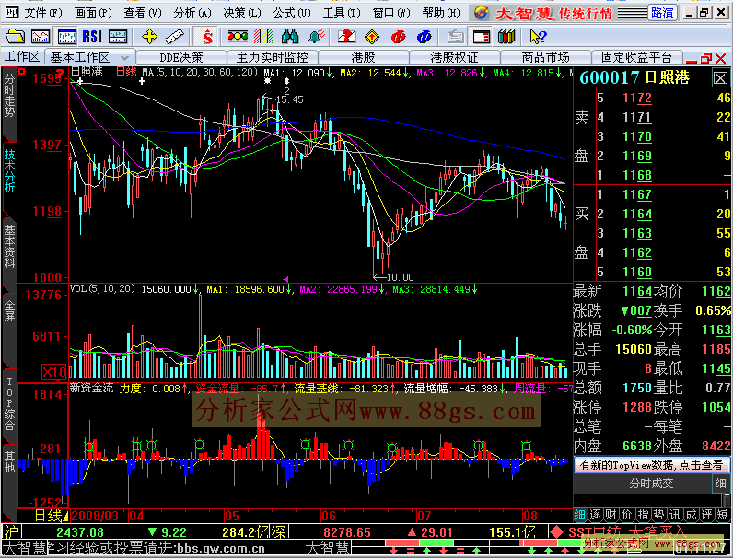The height and width of the screenshot is (560, 733).
Task: Click the red S dollar icon
Action: (207, 36)
